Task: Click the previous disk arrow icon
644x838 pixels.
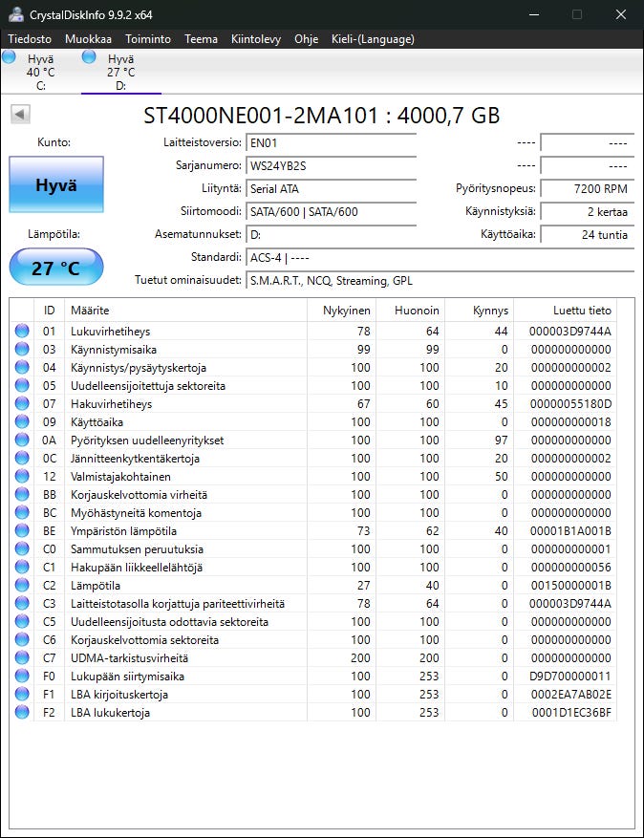Action: tap(20, 114)
